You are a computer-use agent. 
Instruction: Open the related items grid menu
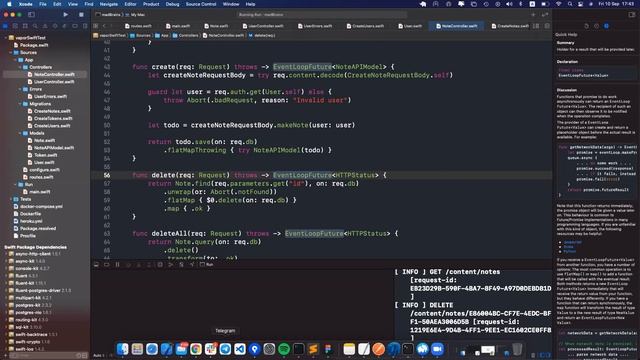96,26
